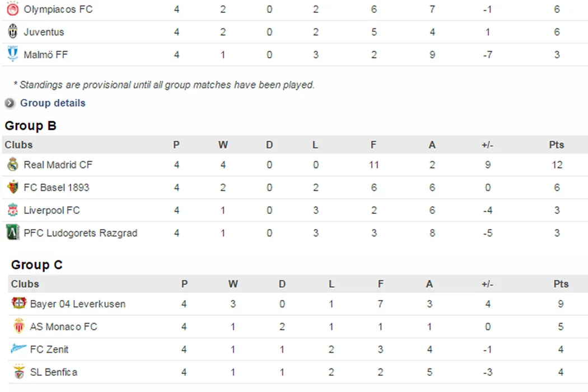Click the Group C heading
588x392 pixels.
pos(37,265)
